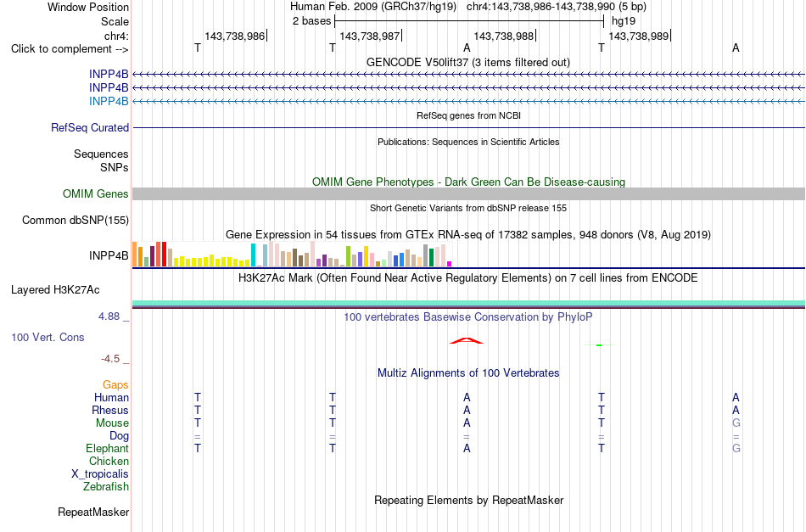Click the 'Dog' species row label
This screenshot has height=532, width=806.
[x=120, y=436]
